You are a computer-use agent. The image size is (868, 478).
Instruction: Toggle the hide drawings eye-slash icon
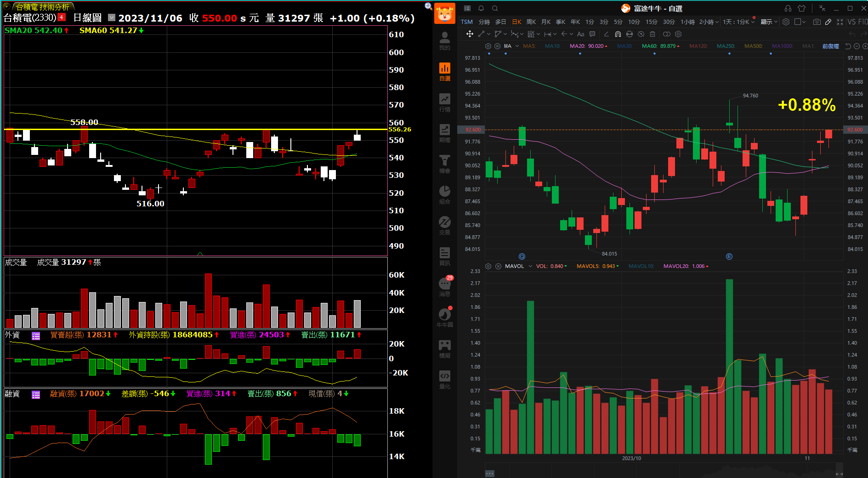pos(641,34)
